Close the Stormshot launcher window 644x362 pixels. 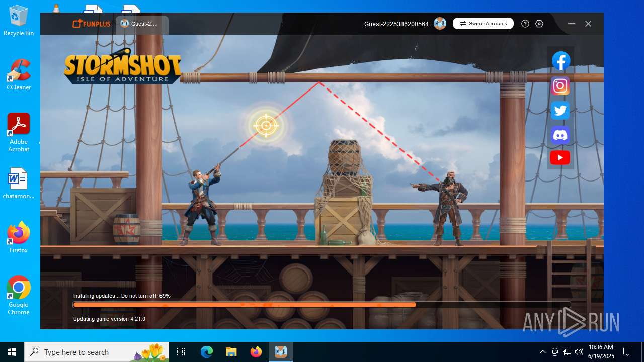tap(588, 24)
